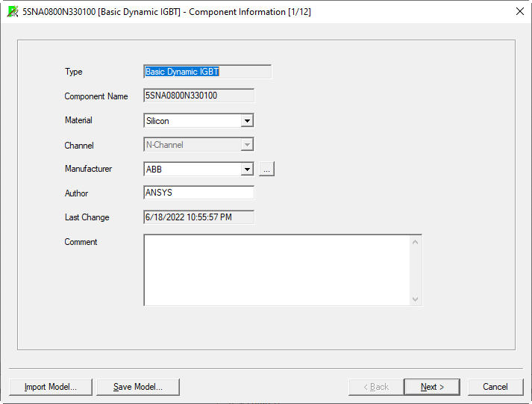Click the 'Comment' label
532x404 pixels.
81,242
